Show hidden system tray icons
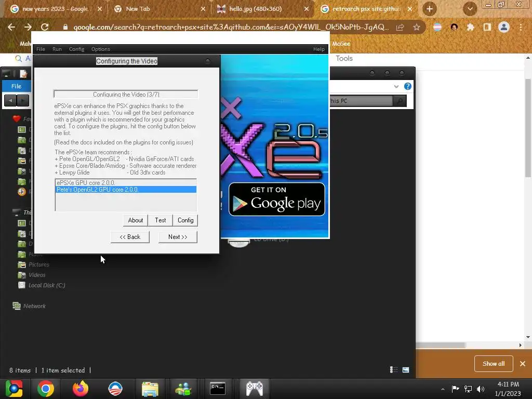 (443, 389)
